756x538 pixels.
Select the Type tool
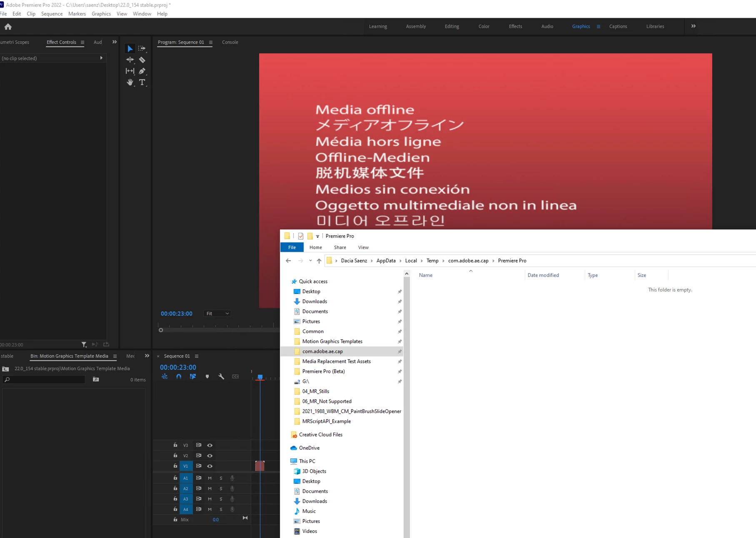click(142, 82)
